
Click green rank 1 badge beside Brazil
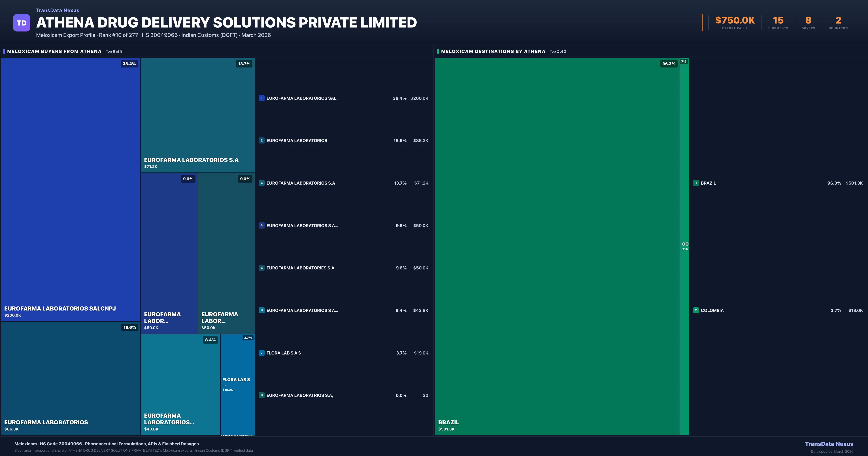(696, 183)
